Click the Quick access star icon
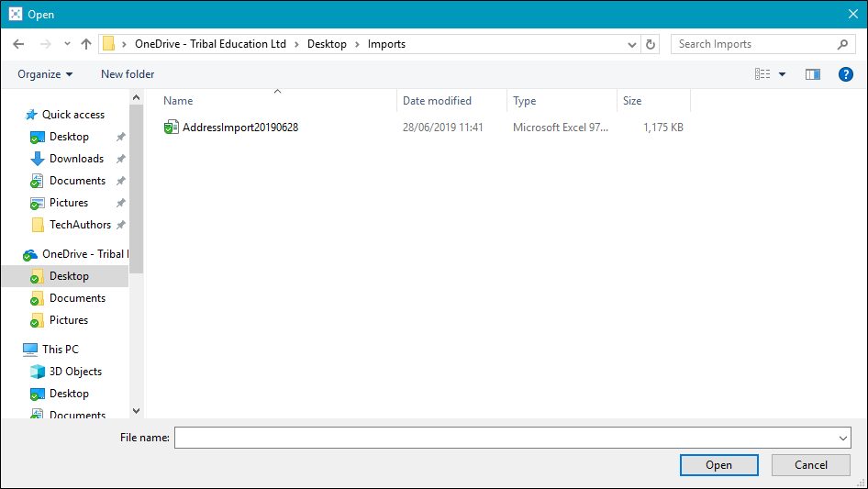The height and width of the screenshot is (489, 868). coord(31,115)
